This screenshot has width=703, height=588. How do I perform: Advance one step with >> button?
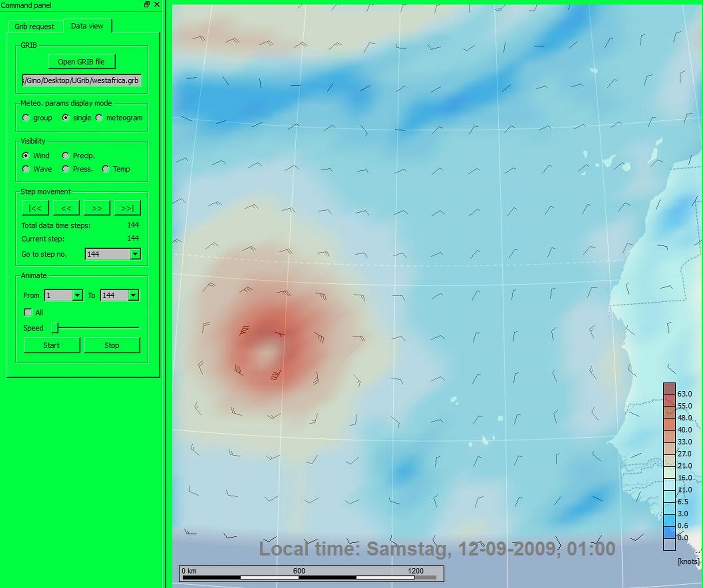[97, 208]
